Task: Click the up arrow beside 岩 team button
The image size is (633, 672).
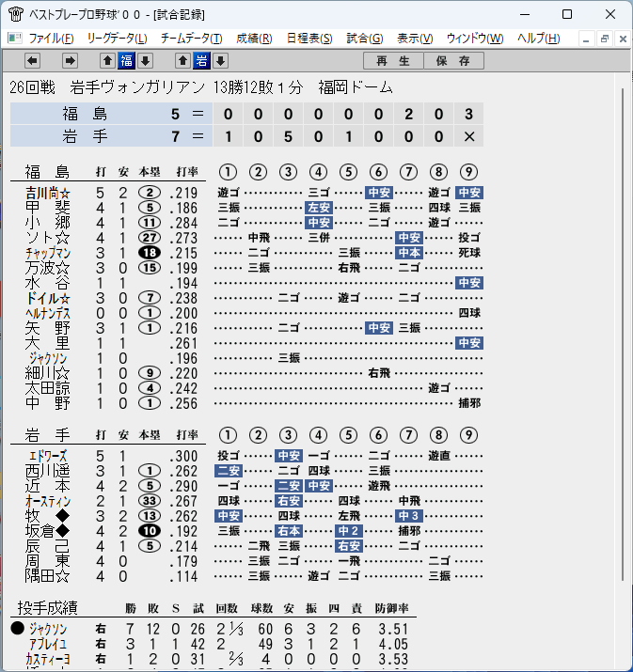Action: tap(182, 61)
